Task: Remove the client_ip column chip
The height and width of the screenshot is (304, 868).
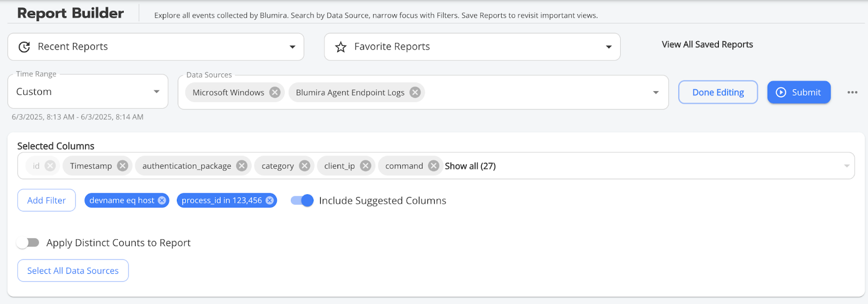Action: coord(366,166)
